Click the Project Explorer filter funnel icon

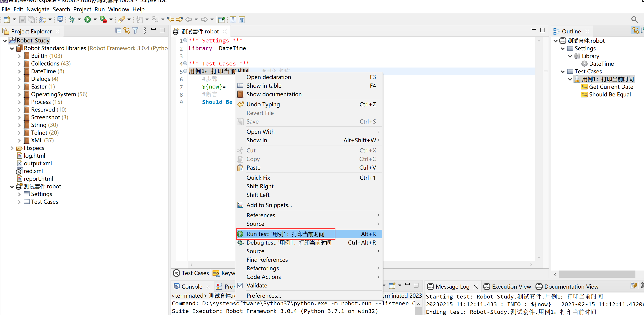pyautogui.click(x=135, y=31)
